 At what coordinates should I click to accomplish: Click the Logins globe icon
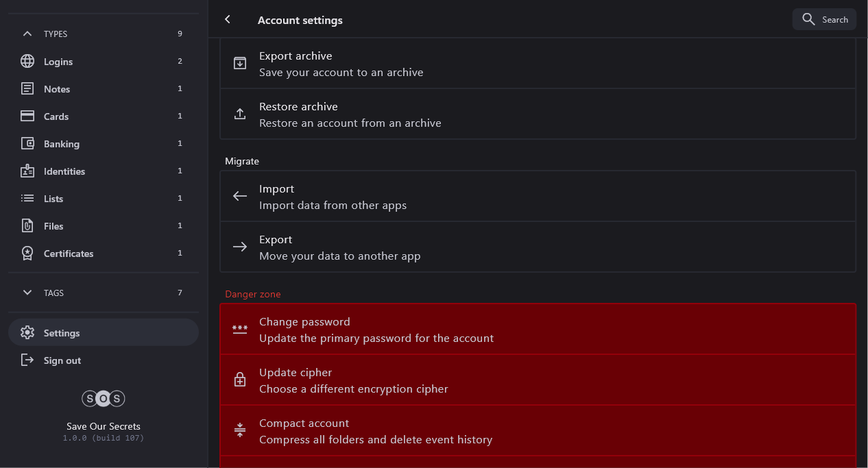(27, 61)
